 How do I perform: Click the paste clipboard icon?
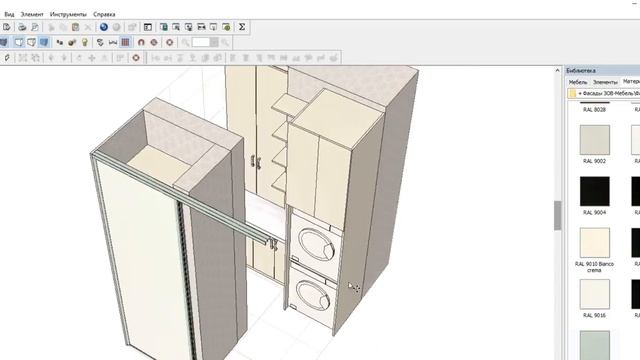click(x=75, y=27)
